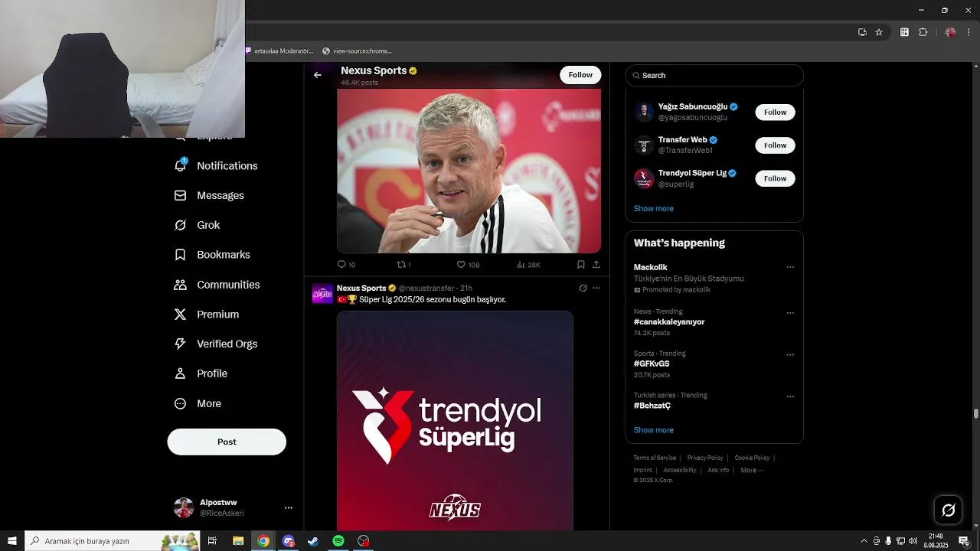Click the back arrow beside Nexus Sports
The width and height of the screenshot is (980, 551).
[x=318, y=75]
